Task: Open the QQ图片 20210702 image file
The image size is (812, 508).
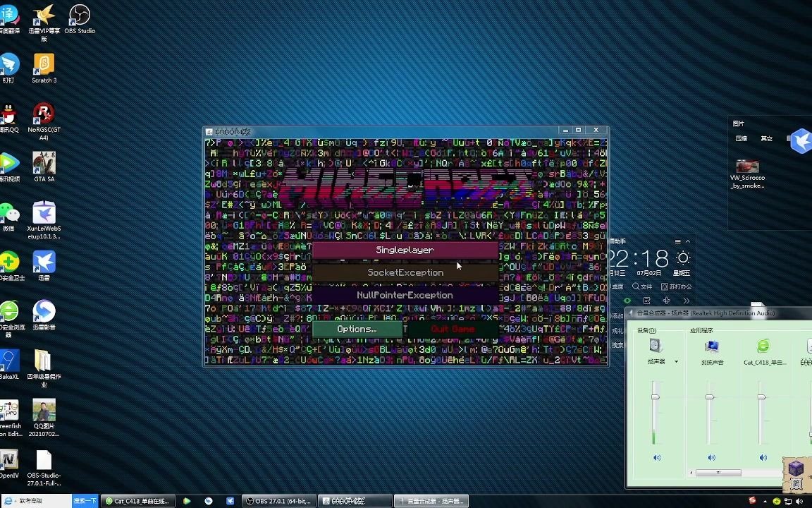Action: [44, 417]
